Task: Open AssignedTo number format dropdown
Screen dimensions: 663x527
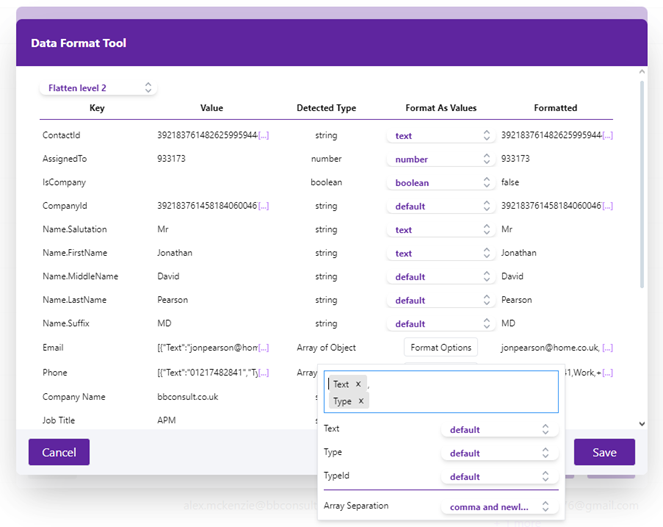Action: (x=440, y=159)
